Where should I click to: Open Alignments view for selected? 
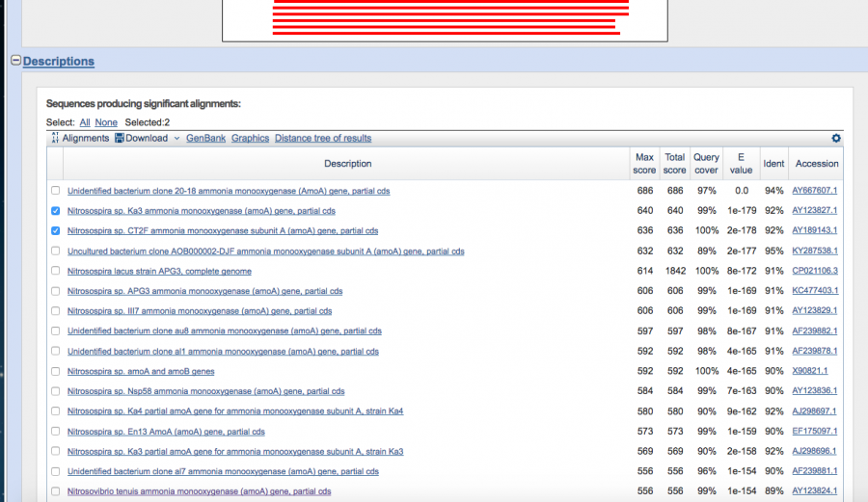(85, 138)
